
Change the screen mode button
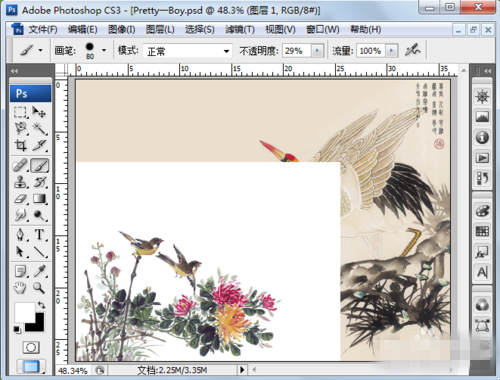tap(31, 366)
